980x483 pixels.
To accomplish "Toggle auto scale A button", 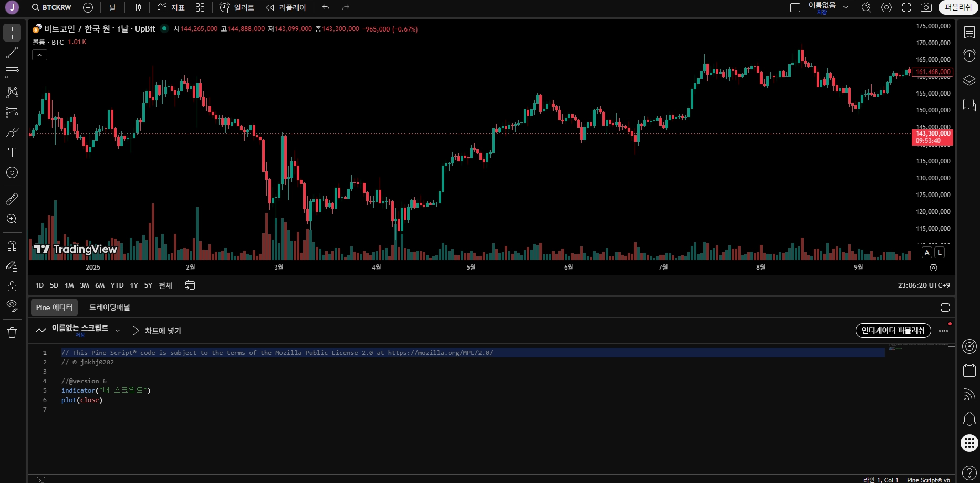I will click(x=927, y=253).
